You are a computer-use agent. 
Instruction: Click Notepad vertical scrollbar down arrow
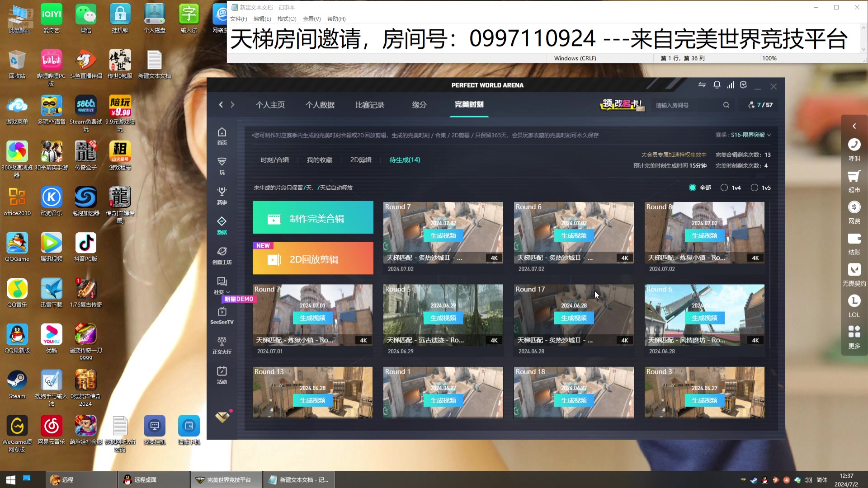click(864, 50)
